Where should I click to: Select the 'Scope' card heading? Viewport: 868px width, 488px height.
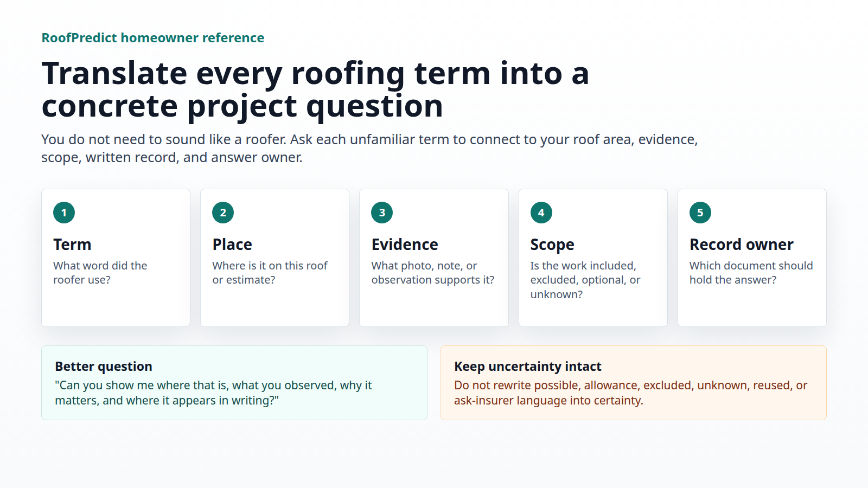coord(552,245)
